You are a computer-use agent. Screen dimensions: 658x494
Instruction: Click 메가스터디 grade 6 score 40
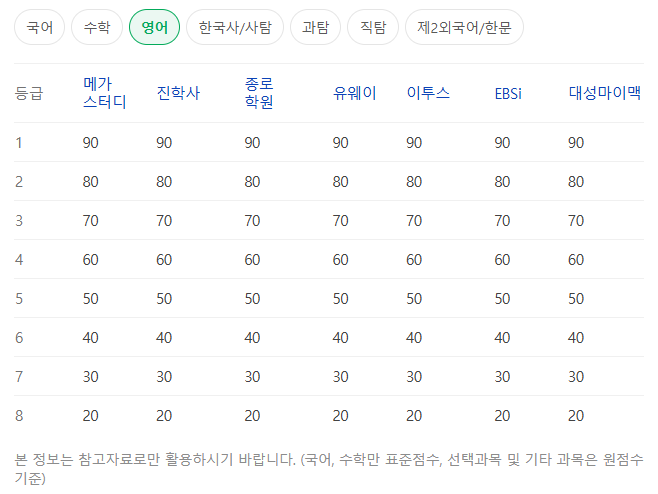[91, 338]
